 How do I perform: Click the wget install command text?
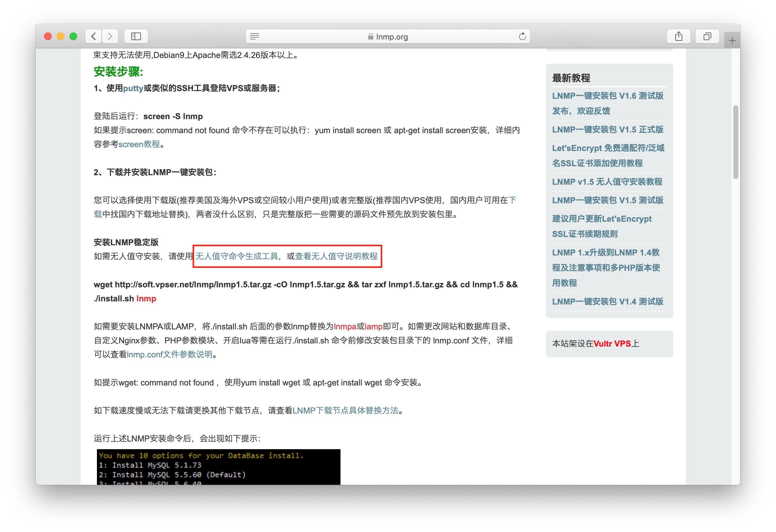point(305,291)
